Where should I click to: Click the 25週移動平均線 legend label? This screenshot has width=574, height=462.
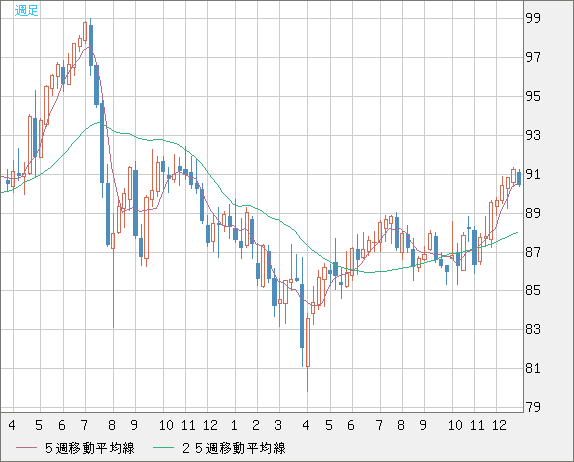tap(234, 448)
